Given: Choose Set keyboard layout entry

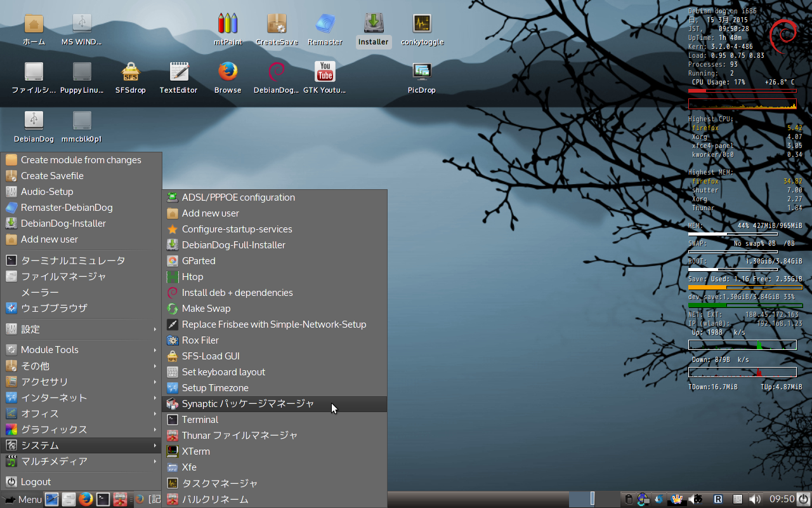Looking at the screenshot, I should coord(275,372).
